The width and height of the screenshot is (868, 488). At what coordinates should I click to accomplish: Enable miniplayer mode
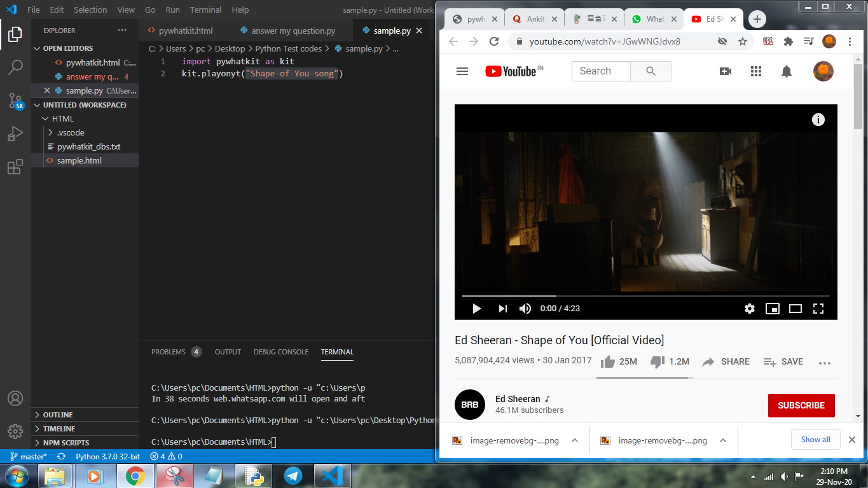(x=773, y=309)
